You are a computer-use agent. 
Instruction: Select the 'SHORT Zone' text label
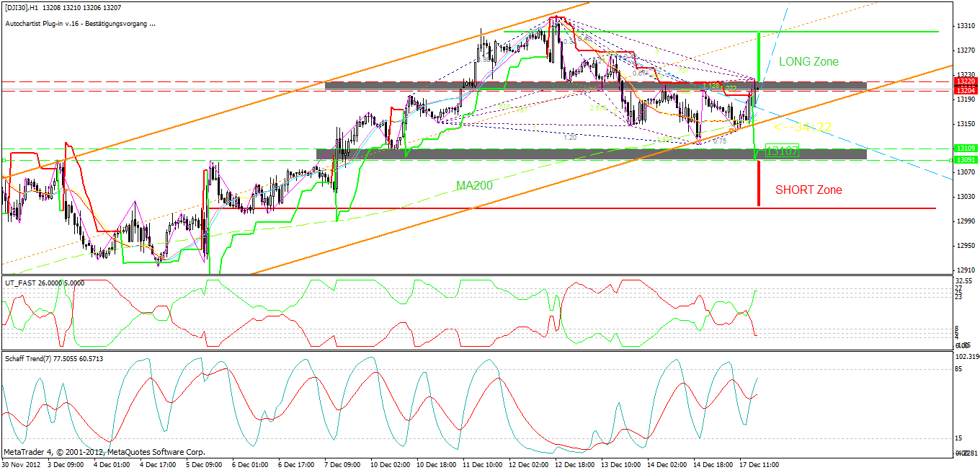[808, 190]
